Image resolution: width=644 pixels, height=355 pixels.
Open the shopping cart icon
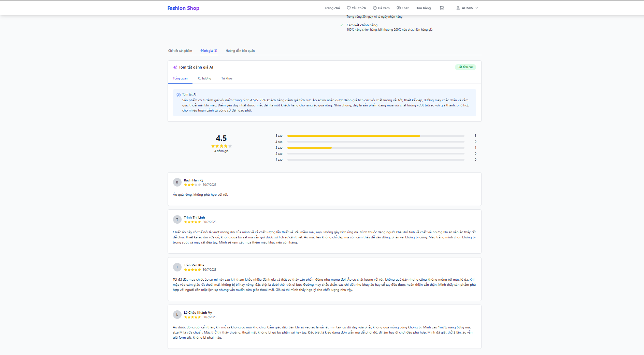pos(442,8)
